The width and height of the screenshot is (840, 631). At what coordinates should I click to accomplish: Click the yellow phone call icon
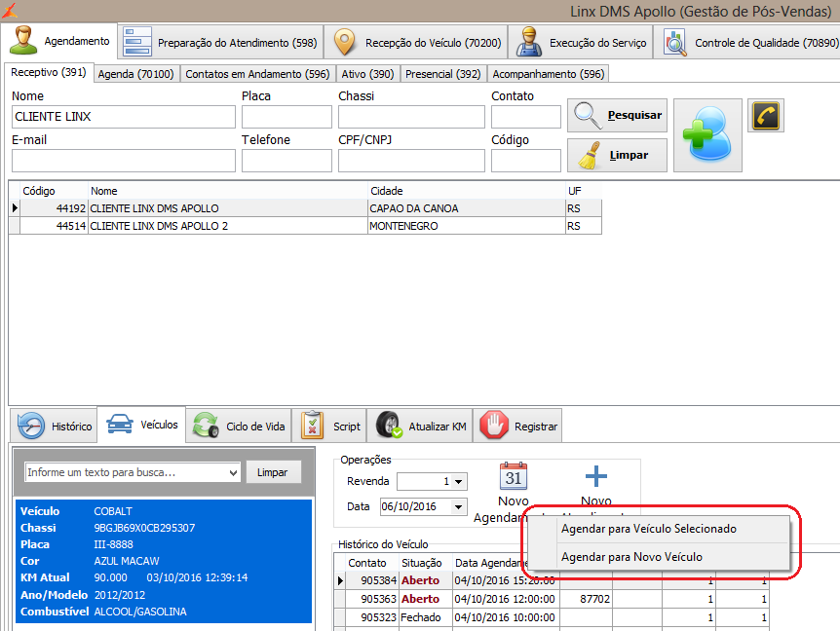point(766,115)
